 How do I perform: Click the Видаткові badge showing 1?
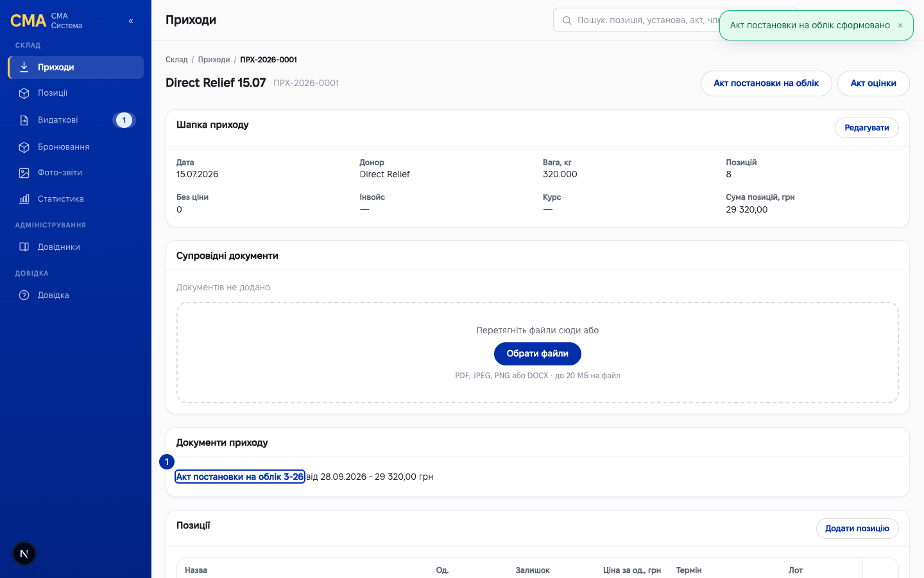[124, 120]
